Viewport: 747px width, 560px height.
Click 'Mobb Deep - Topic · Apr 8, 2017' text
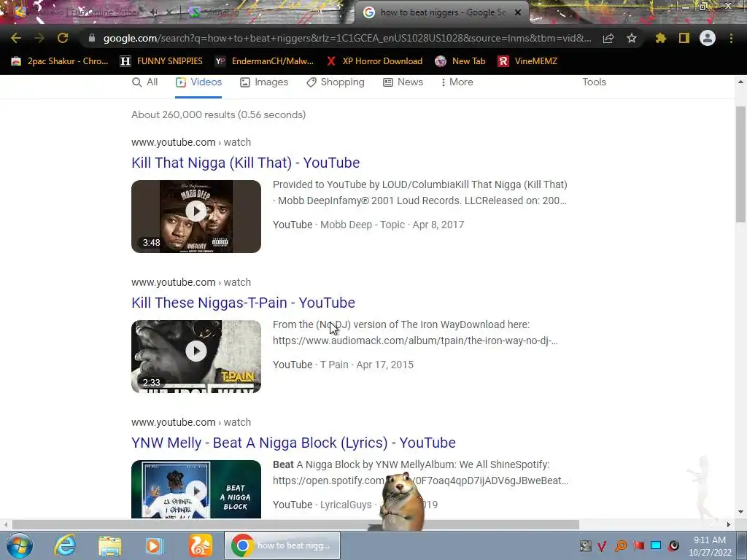tap(392, 225)
